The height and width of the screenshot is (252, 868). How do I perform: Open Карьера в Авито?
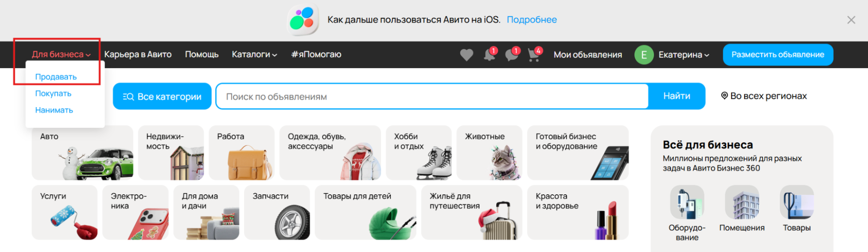point(138,54)
